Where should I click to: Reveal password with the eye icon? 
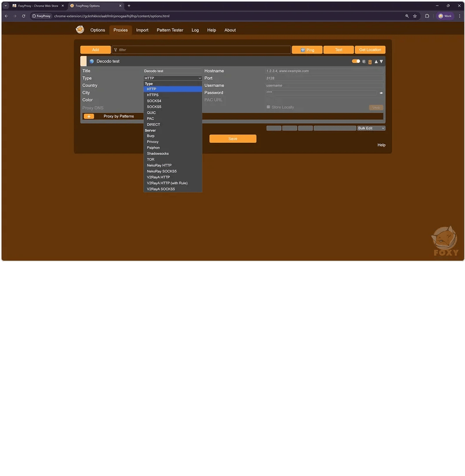tap(381, 93)
